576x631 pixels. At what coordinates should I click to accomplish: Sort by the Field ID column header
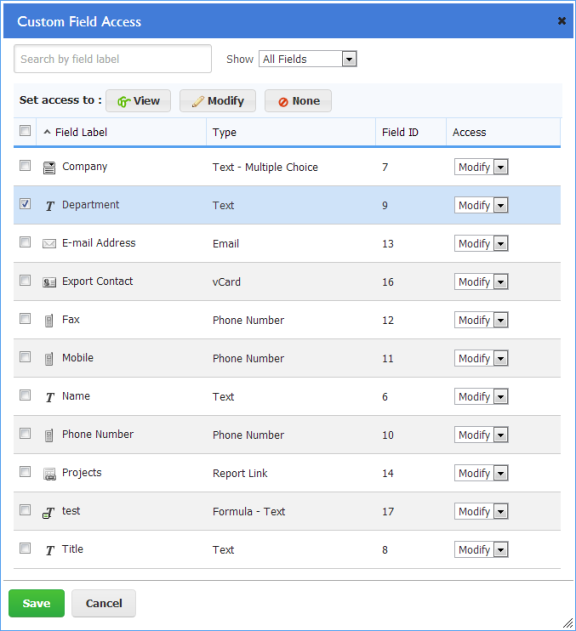(400, 132)
